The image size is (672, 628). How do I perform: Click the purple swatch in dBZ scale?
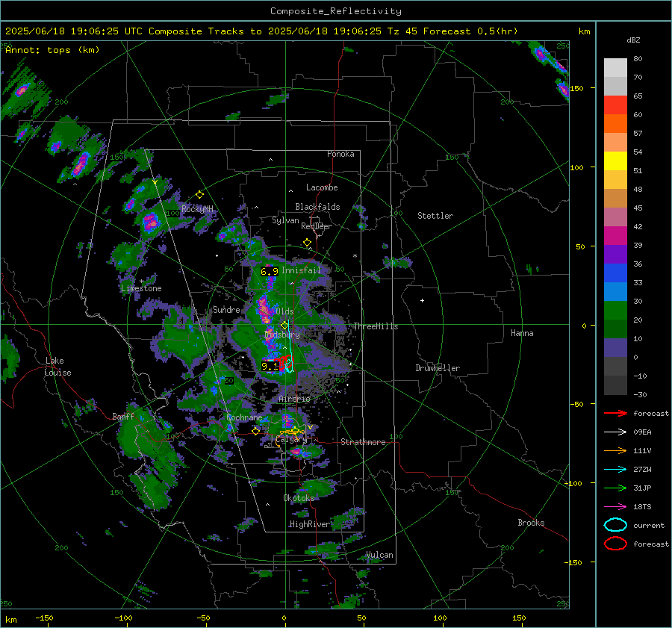pos(615,254)
